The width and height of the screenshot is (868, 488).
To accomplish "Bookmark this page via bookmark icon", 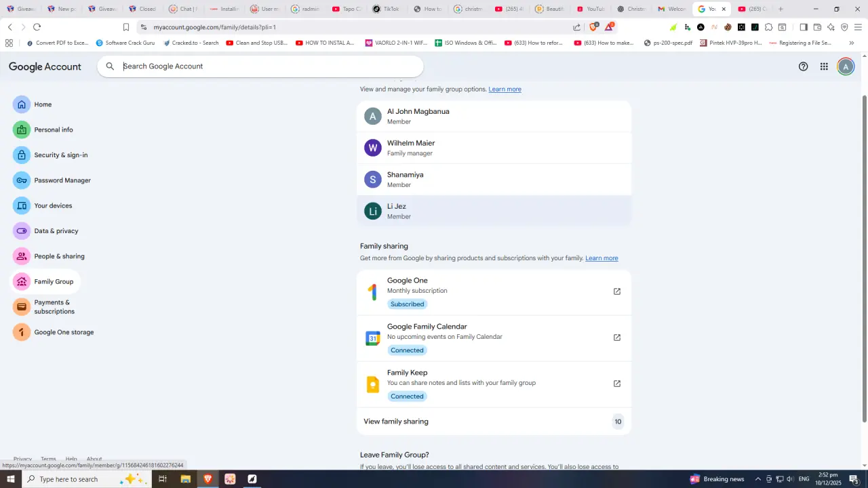I will 126,27.
